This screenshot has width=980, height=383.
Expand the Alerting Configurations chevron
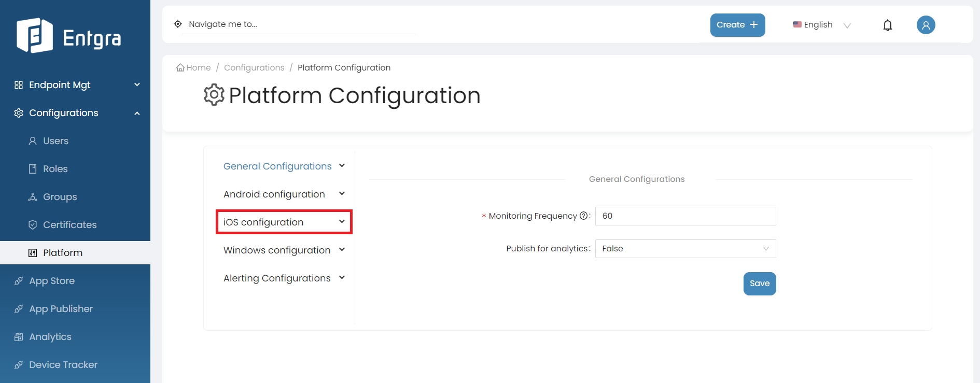click(342, 278)
